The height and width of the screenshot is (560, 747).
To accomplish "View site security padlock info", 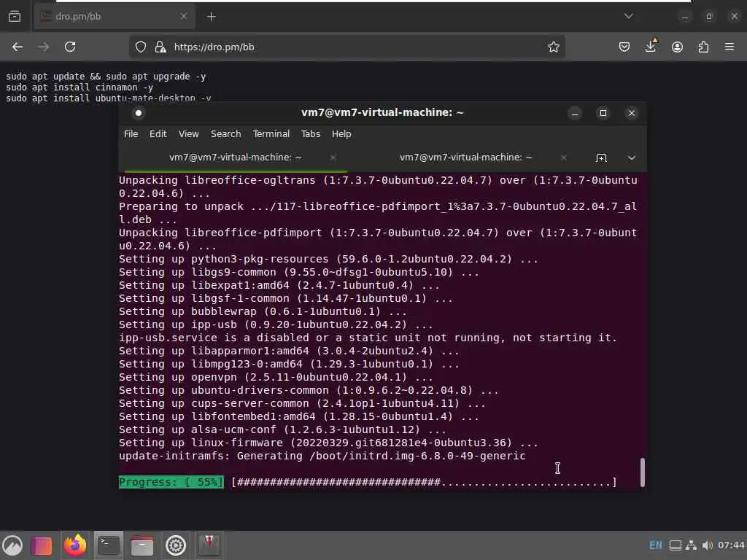I will click(x=160, y=47).
